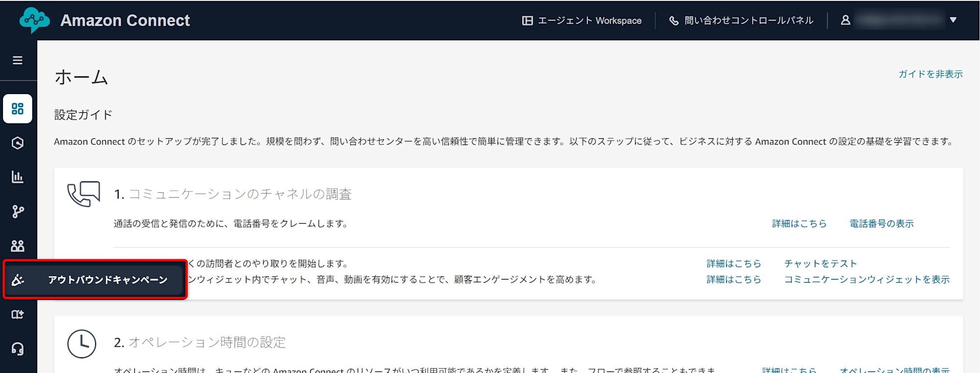Open 電話番号の表示 link

pyautogui.click(x=882, y=224)
